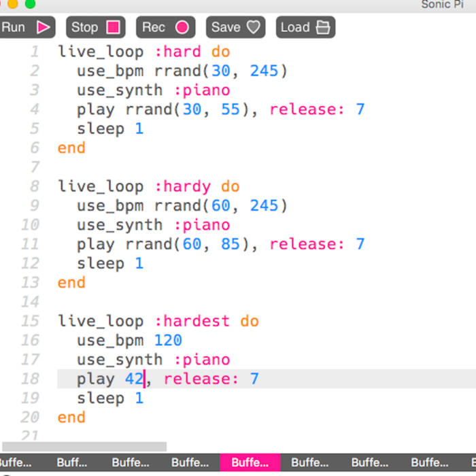The height and width of the screenshot is (476, 476).
Task: Open the leftmost buffer tab
Action: [15, 462]
